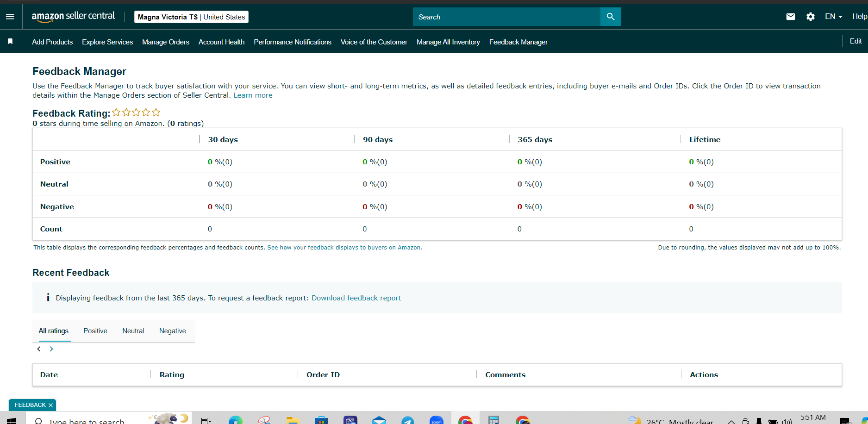Close the FEEDBACK tab with the X
The height and width of the screenshot is (424, 868).
click(51, 405)
